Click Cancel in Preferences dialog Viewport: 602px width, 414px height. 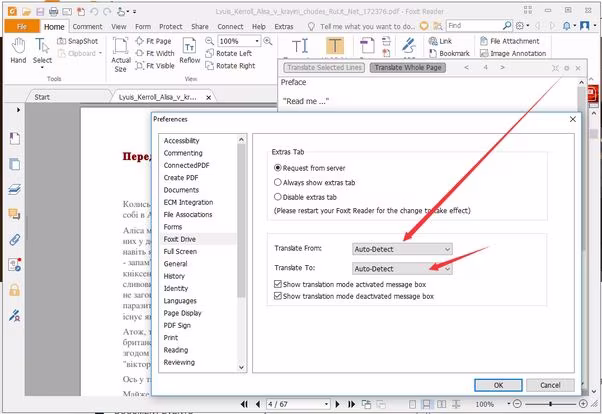pyautogui.click(x=550, y=385)
